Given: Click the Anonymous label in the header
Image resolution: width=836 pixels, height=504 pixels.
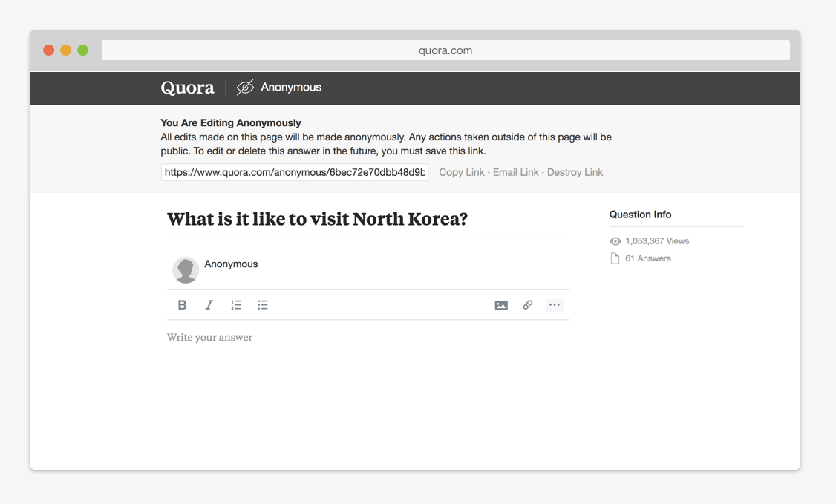Looking at the screenshot, I should point(291,88).
